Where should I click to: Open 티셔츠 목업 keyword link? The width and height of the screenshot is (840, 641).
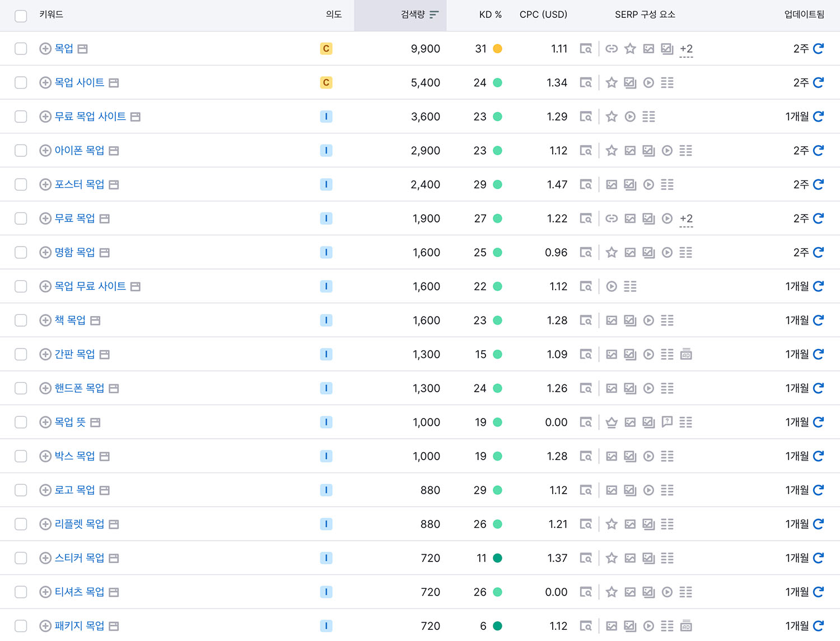coord(80,592)
